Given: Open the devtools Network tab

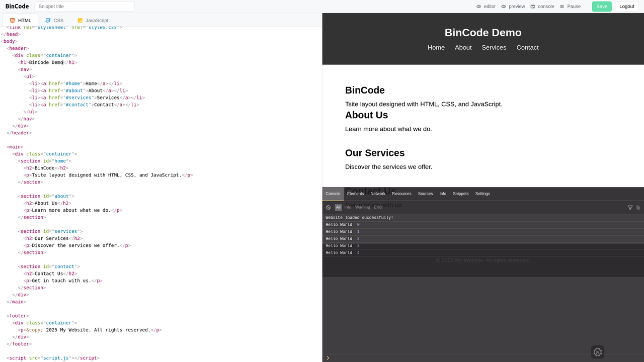Looking at the screenshot, I should click(378, 194).
